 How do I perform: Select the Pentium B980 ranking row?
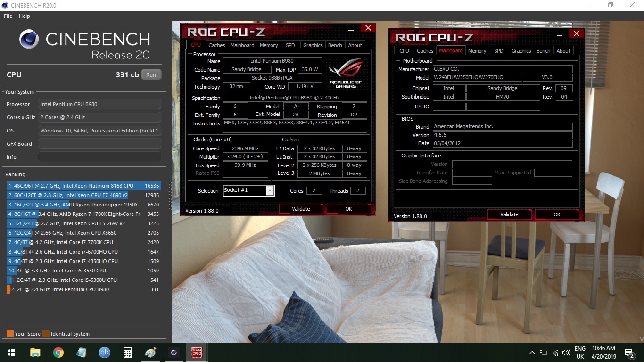pyautogui.click(x=84, y=289)
